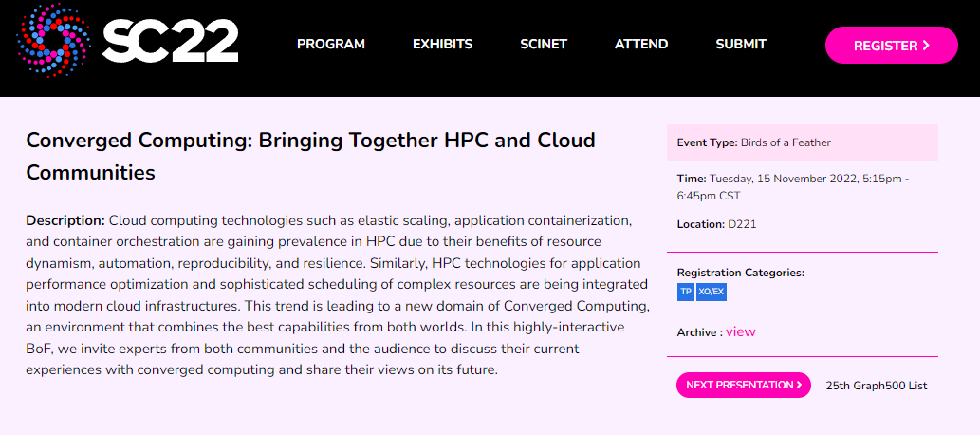Click the Location D221 text
Image resolution: width=980 pixels, height=435 pixels.
(716, 224)
